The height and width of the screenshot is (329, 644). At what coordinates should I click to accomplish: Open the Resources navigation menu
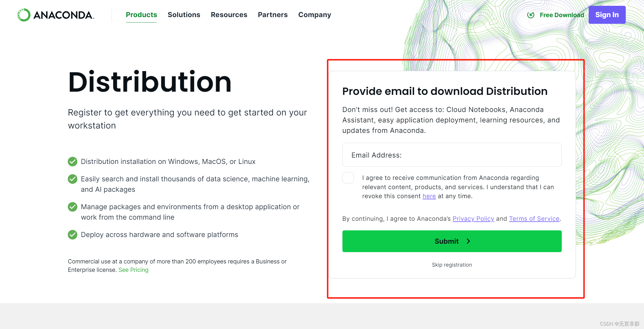click(229, 15)
